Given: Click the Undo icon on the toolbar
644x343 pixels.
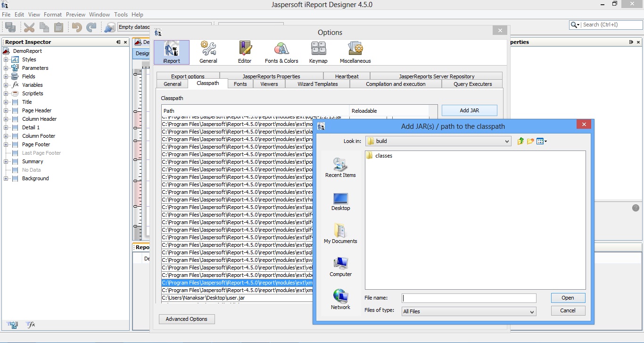Looking at the screenshot, I should [76, 27].
